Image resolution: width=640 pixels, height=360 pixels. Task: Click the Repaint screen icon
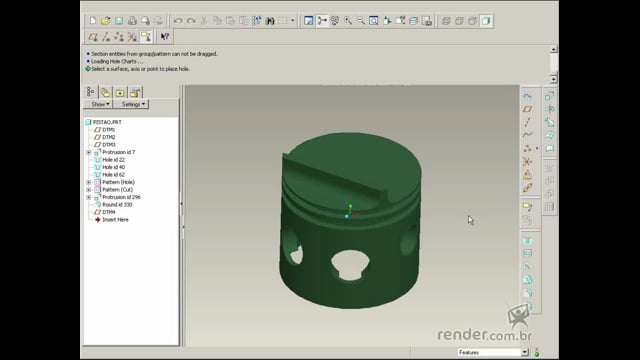coord(309,20)
